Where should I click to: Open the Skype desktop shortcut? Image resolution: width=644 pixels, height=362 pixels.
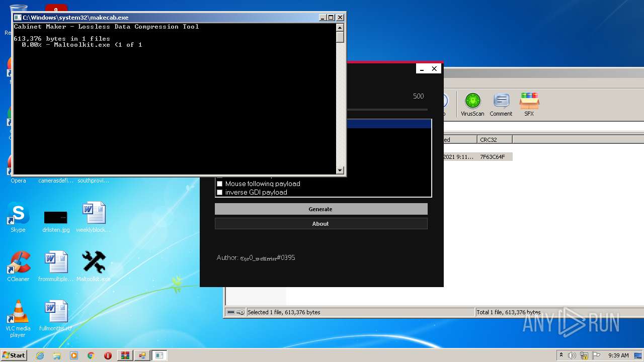[18, 218]
